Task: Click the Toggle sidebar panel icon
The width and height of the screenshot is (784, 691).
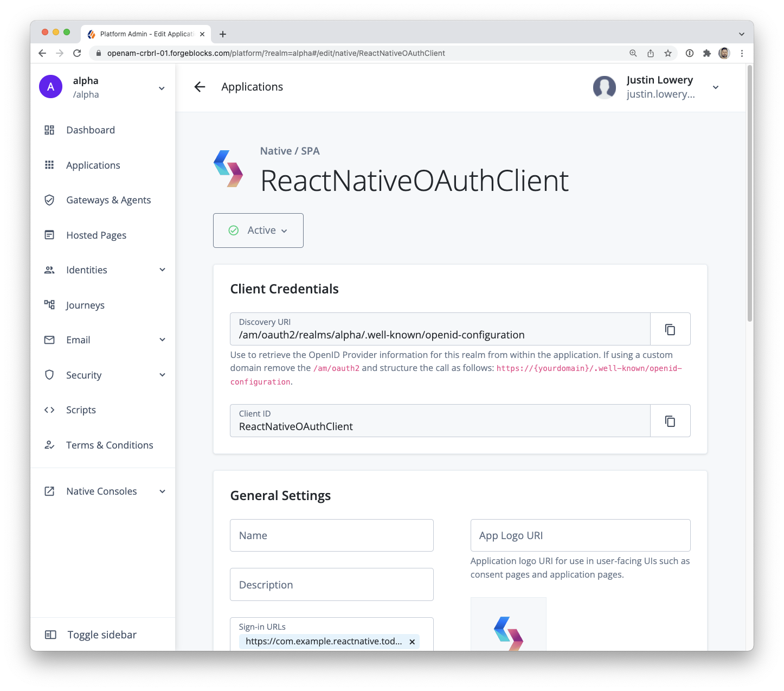Action: click(50, 635)
